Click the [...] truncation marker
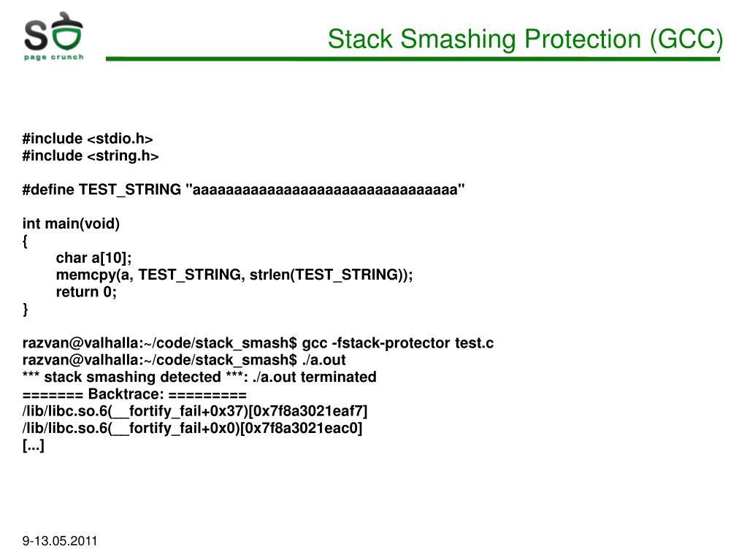 pyautogui.click(x=34, y=445)
